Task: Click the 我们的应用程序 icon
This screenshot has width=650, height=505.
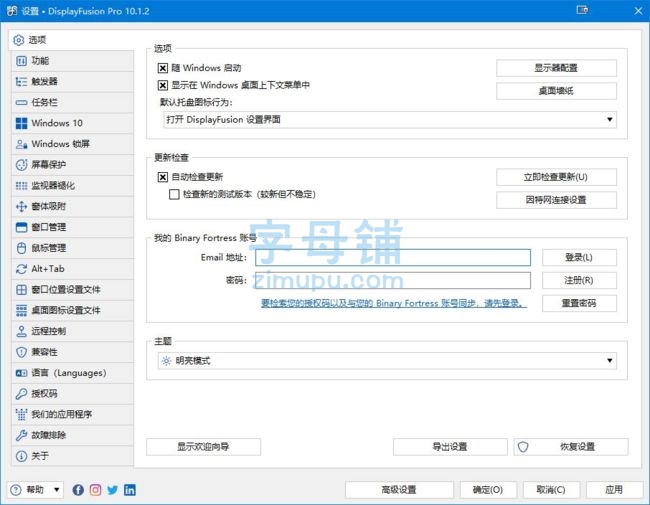Action: tap(21, 414)
